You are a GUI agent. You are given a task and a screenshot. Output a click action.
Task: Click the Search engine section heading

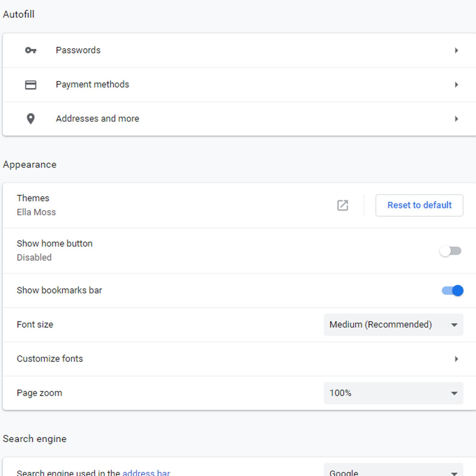[35, 439]
